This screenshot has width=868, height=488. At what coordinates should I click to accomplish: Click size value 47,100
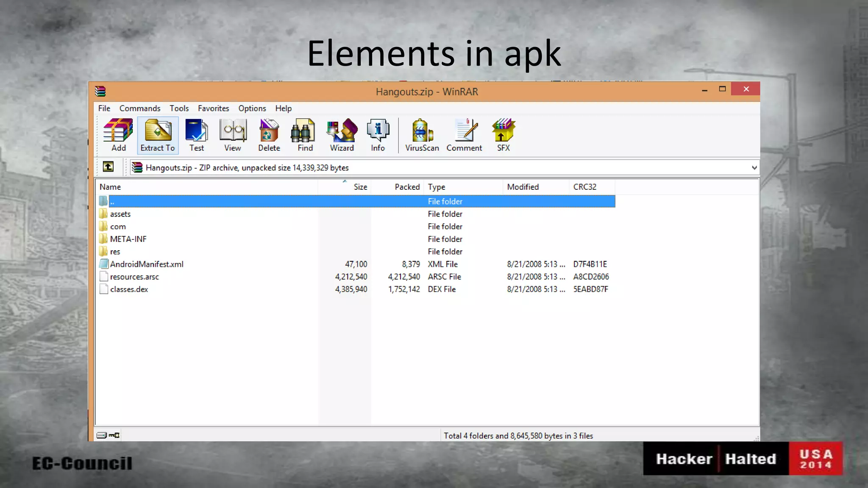pyautogui.click(x=356, y=264)
